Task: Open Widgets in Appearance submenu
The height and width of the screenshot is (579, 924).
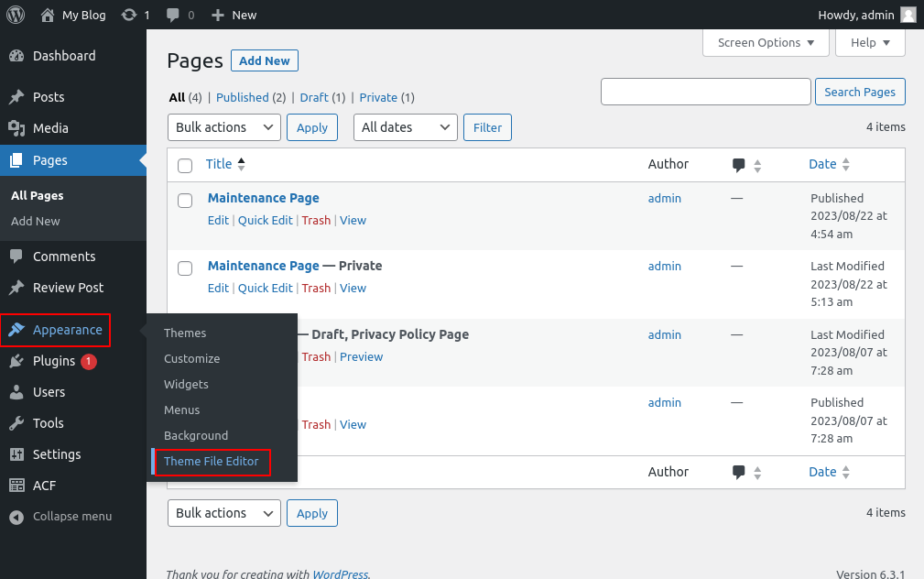Action: [x=186, y=385]
